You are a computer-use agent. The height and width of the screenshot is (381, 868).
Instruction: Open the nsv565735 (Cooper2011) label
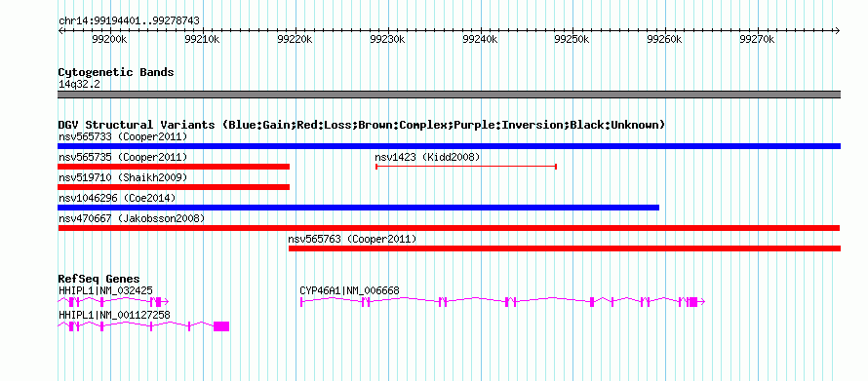[x=123, y=157]
